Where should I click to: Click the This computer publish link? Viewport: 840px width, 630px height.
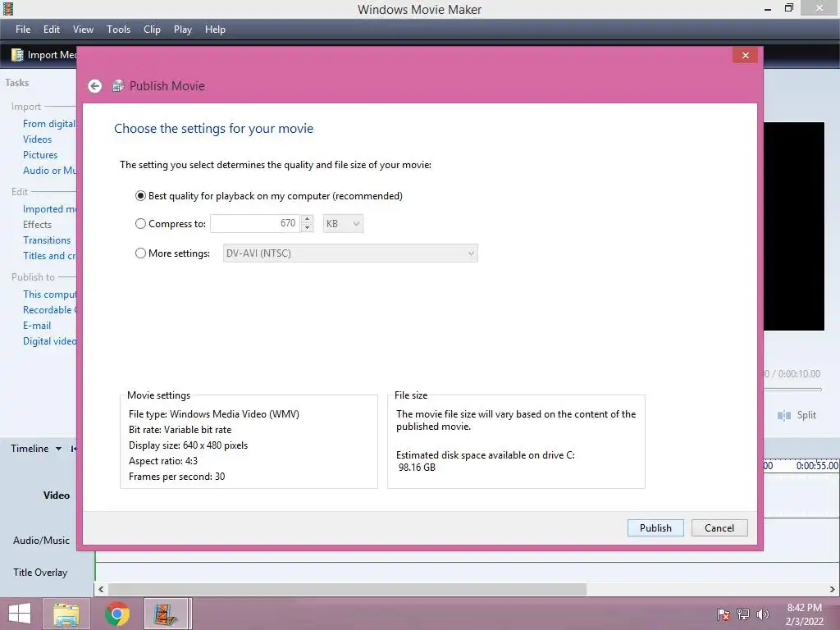pos(49,294)
